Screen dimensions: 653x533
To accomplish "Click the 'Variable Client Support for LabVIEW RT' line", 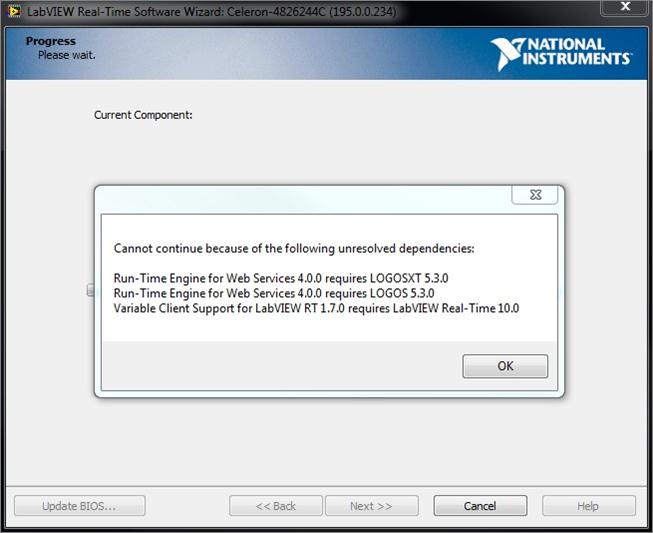I will pos(316,308).
